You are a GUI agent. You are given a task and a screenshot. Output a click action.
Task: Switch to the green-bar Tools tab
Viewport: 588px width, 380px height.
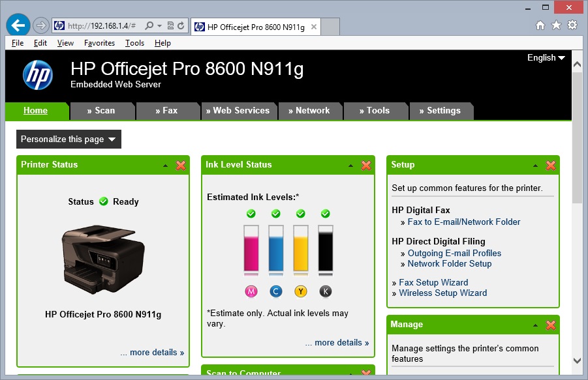pos(375,111)
